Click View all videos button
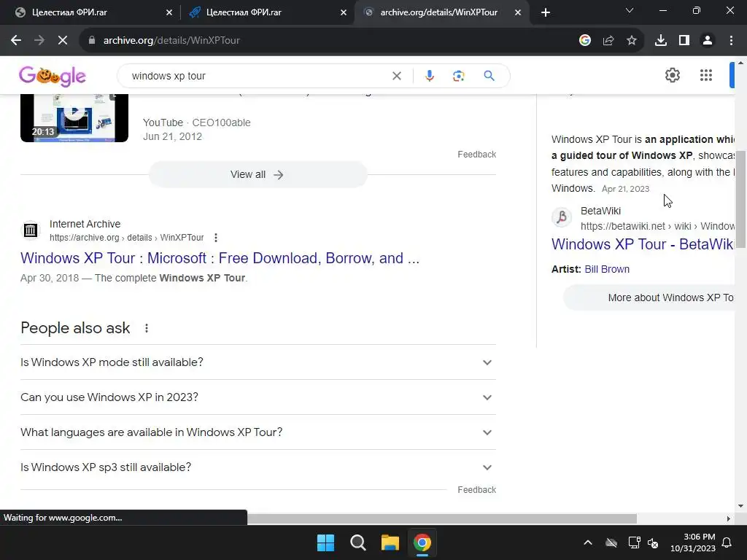 (x=258, y=175)
